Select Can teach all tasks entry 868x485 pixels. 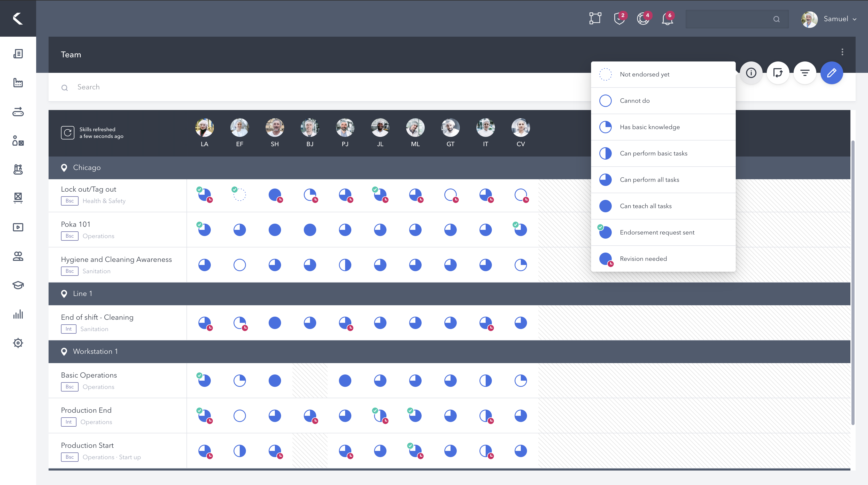tap(663, 206)
